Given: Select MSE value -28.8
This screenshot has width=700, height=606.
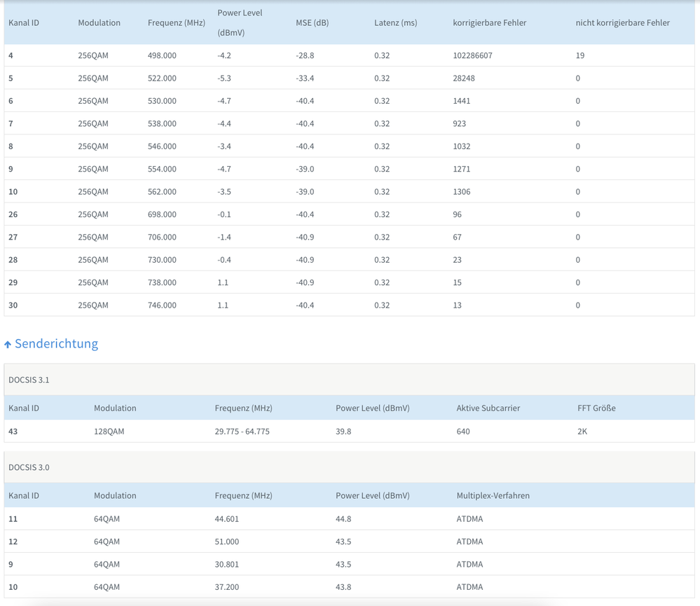Looking at the screenshot, I should click(x=305, y=55).
